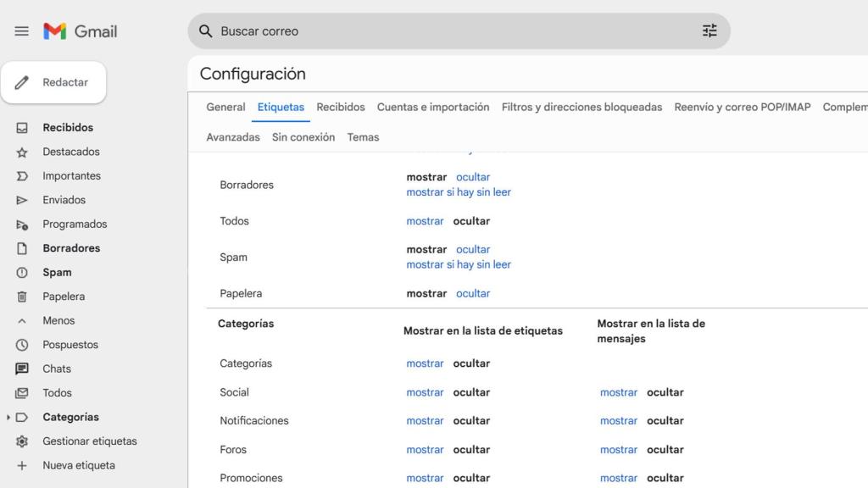Open Recibidos folder in sidebar

(68, 128)
